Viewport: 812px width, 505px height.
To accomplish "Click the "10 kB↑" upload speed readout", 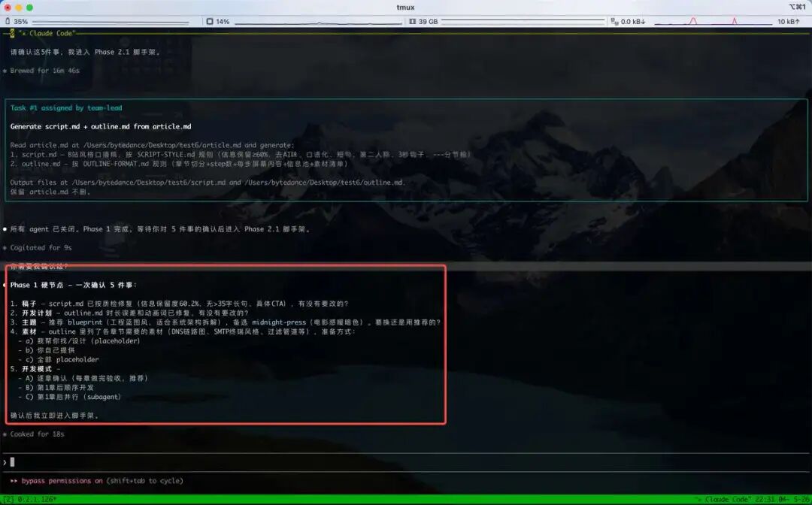I will tap(789, 22).
